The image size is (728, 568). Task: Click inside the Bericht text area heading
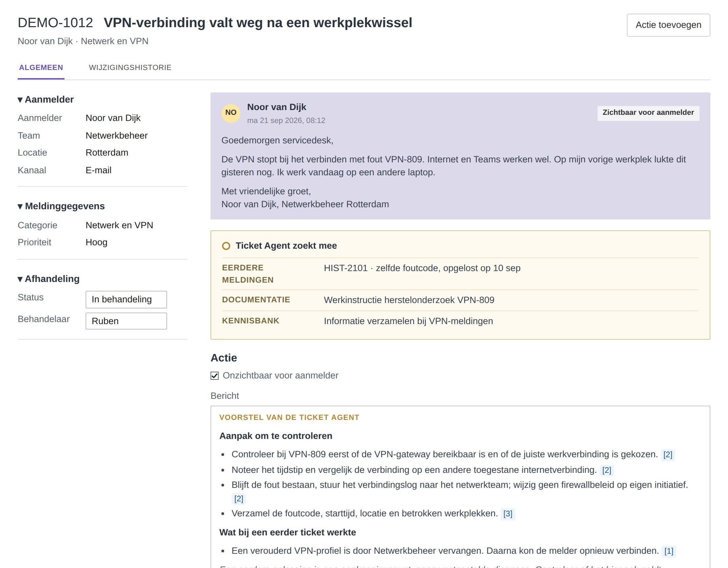(225, 396)
